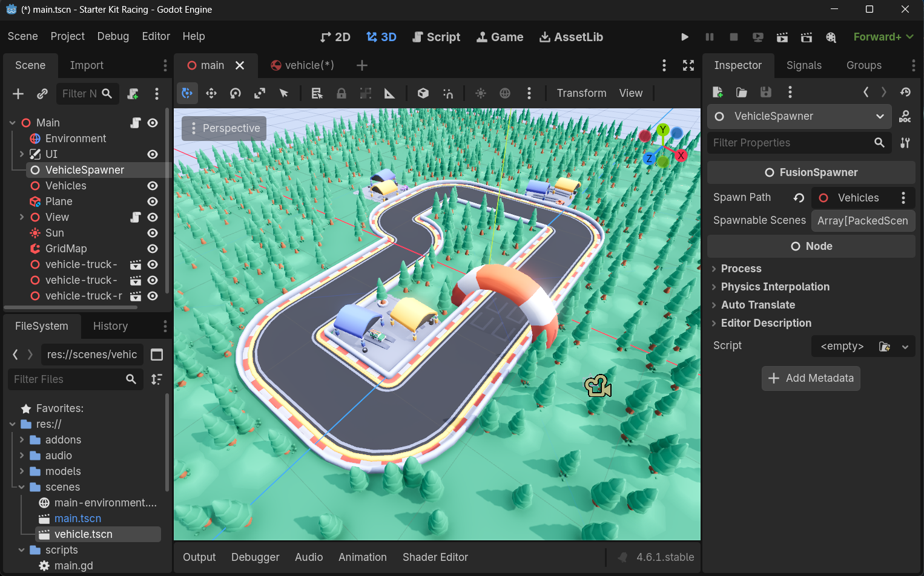Click the Run Project play button

pyautogui.click(x=685, y=37)
